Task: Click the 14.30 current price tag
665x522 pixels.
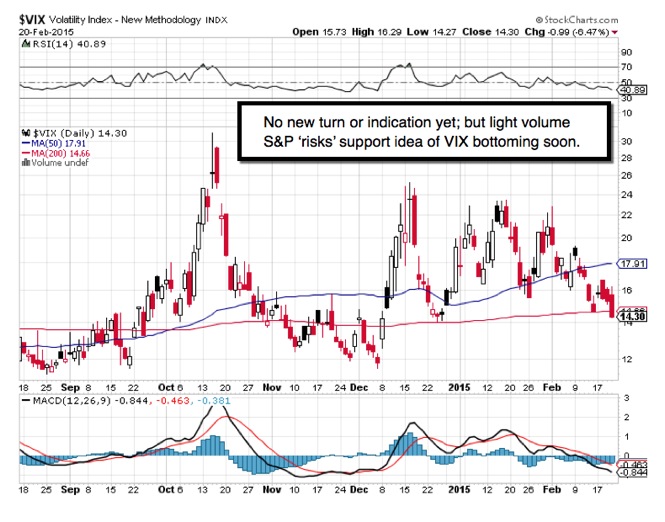Action: pyautogui.click(x=632, y=317)
